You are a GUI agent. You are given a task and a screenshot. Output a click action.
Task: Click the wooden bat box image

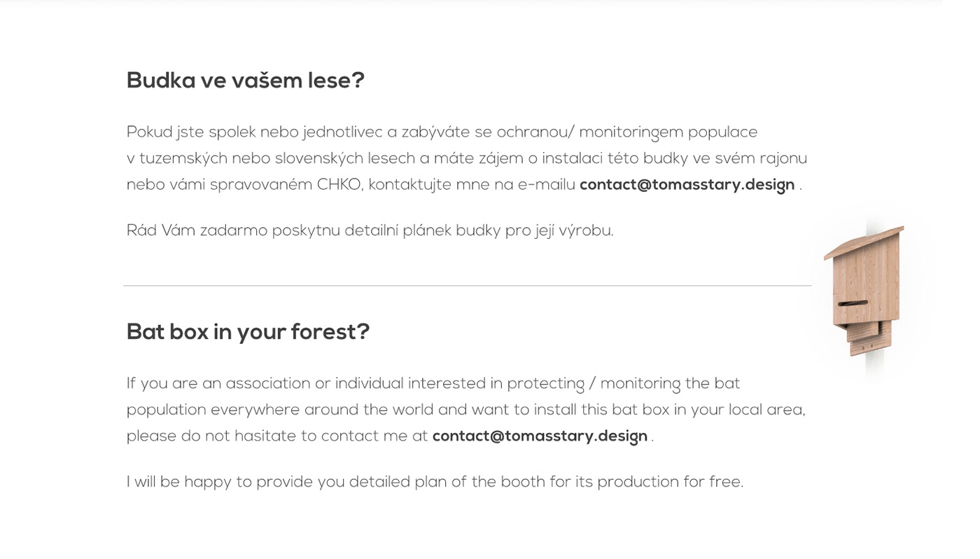[865, 294]
